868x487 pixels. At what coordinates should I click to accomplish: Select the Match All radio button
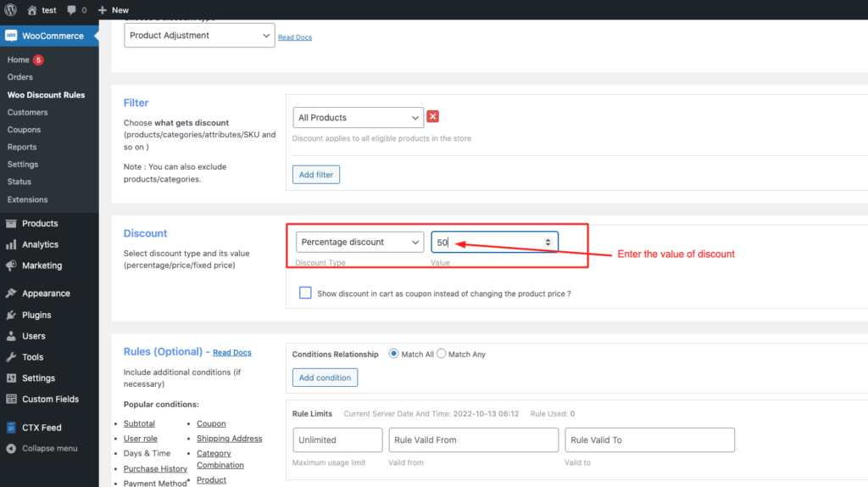coord(393,354)
